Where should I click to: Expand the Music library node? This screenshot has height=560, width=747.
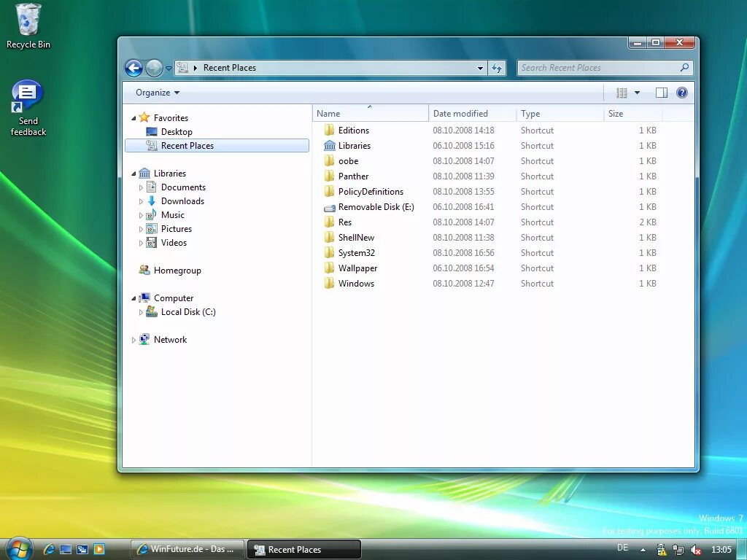tap(141, 215)
